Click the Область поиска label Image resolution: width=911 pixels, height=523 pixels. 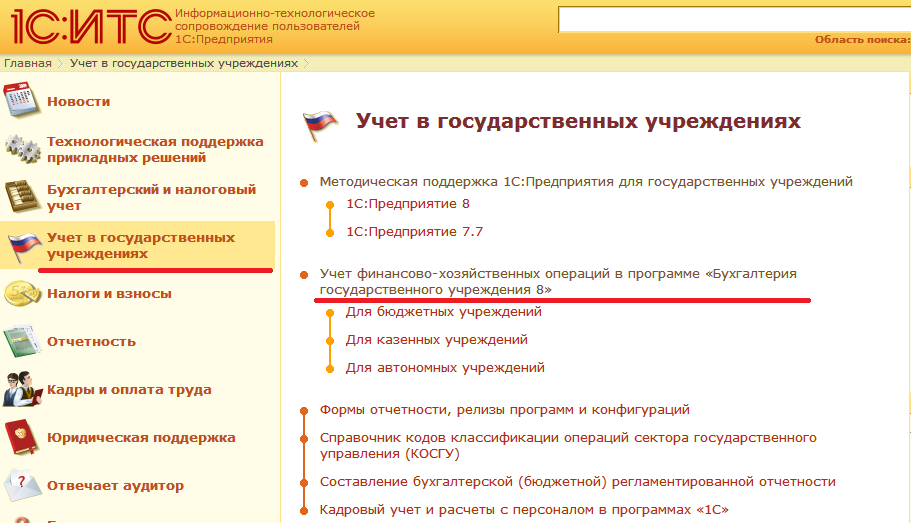862,40
